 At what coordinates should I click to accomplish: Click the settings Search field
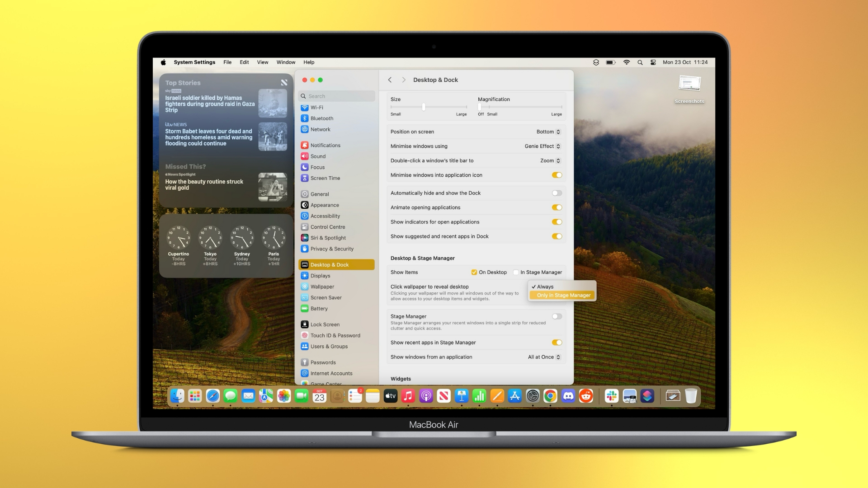click(336, 96)
